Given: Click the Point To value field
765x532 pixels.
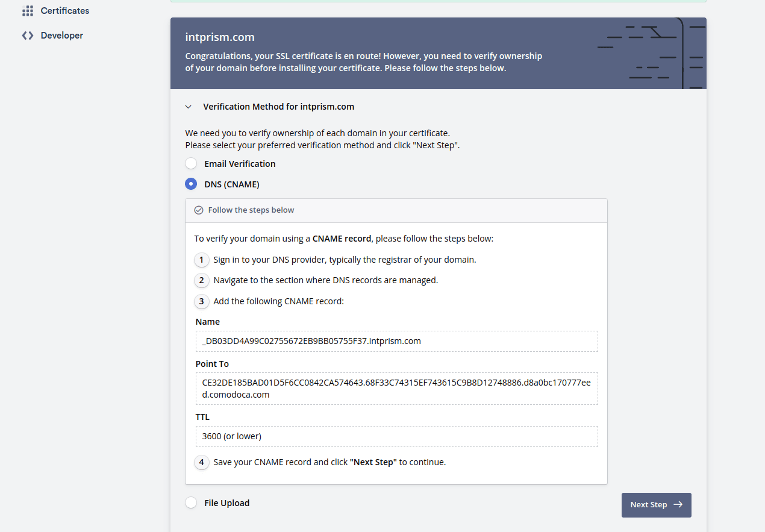Looking at the screenshot, I should point(396,389).
